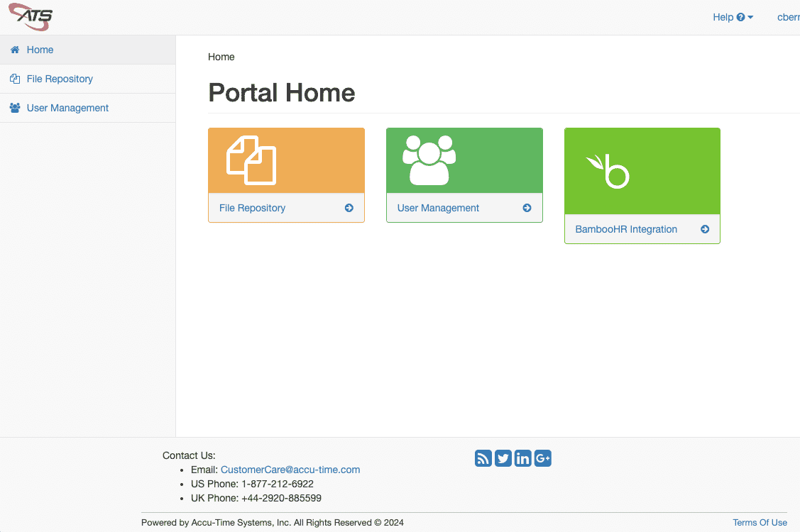The width and height of the screenshot is (800, 532).
Task: Open the RSS feed icon in the footer
Action: click(483, 458)
